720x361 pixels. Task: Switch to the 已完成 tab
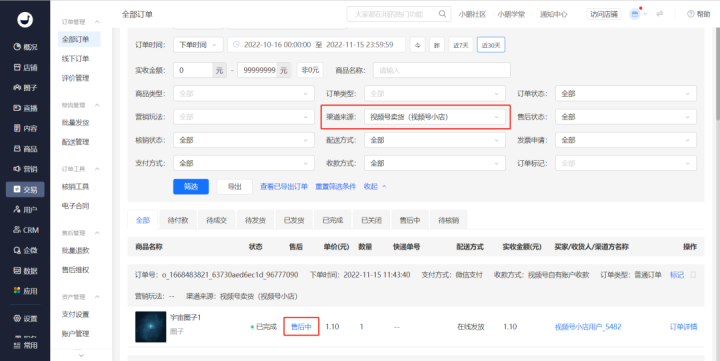coord(332,220)
